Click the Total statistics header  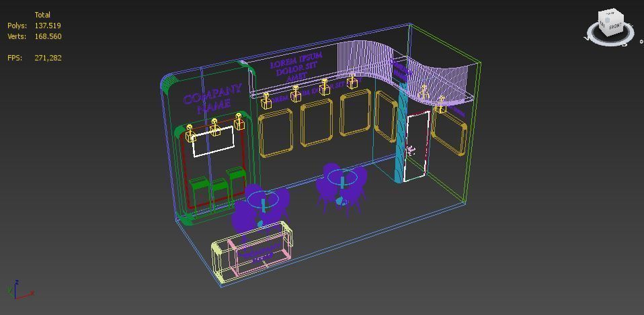42,15
